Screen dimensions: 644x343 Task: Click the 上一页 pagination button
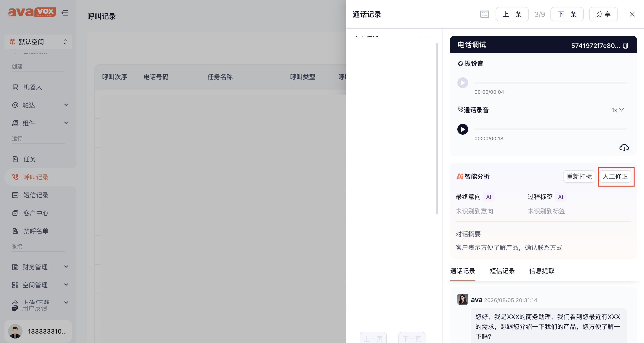pyautogui.click(x=373, y=338)
